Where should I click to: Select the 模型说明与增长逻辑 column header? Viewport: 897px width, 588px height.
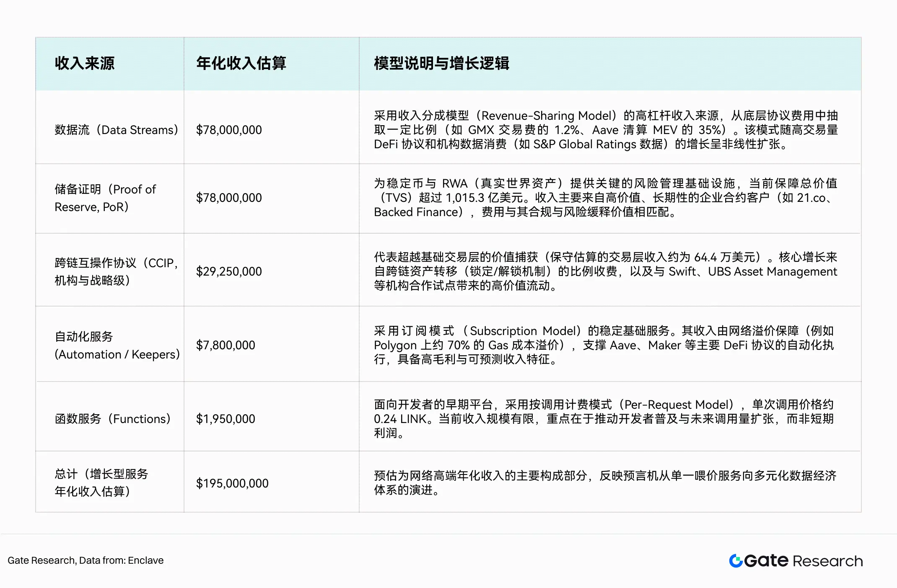click(441, 63)
